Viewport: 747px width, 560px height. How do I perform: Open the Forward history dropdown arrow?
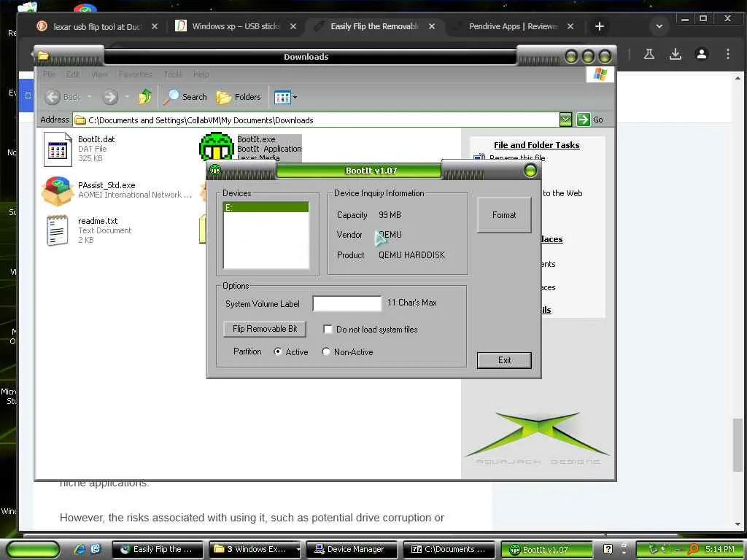(127, 97)
